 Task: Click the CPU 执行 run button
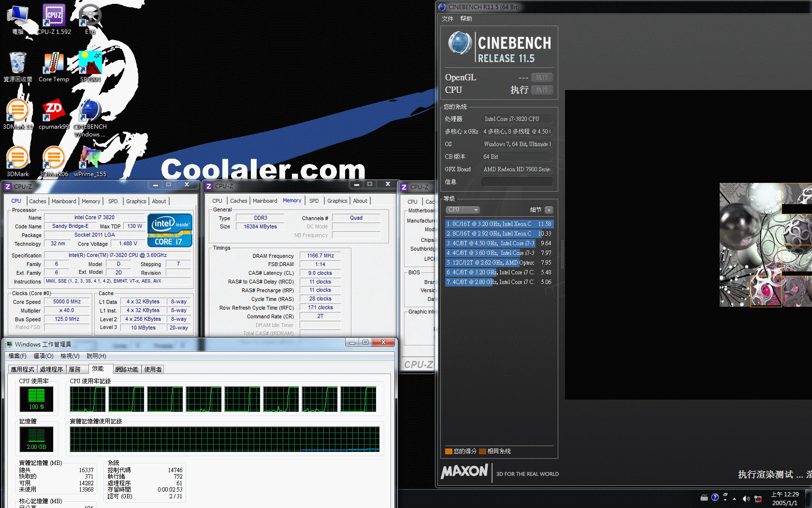click(x=542, y=90)
